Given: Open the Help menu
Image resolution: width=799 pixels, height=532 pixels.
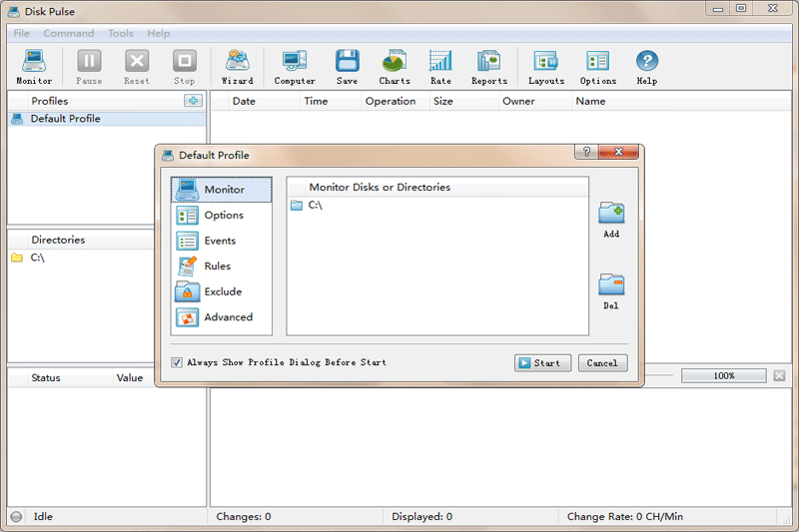Looking at the screenshot, I should [159, 33].
